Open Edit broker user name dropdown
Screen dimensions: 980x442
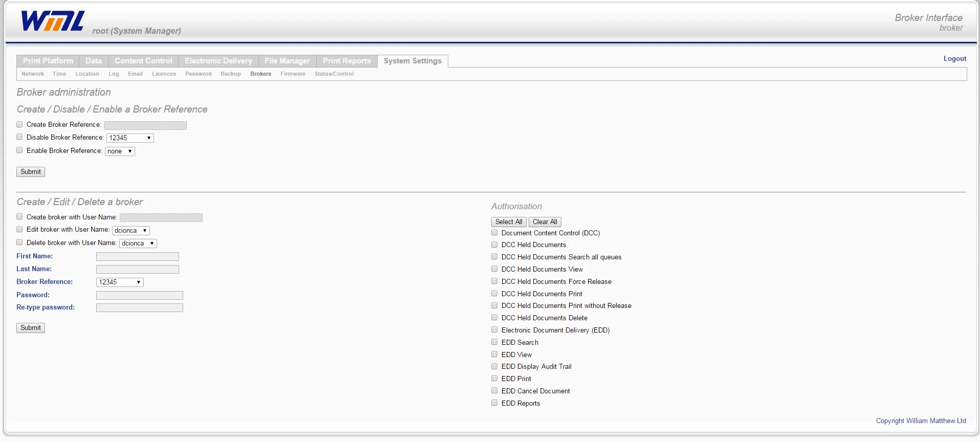(131, 231)
